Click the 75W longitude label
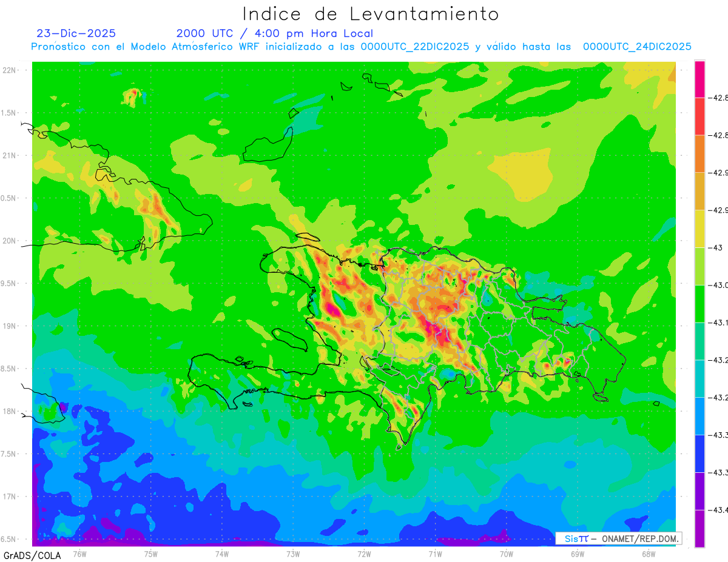 coord(151,554)
